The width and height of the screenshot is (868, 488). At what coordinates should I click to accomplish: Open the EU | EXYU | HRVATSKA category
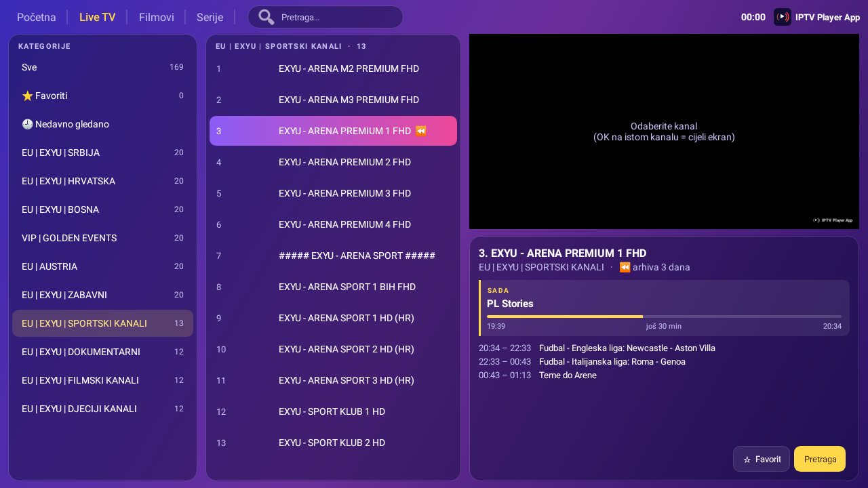pyautogui.click(x=102, y=181)
